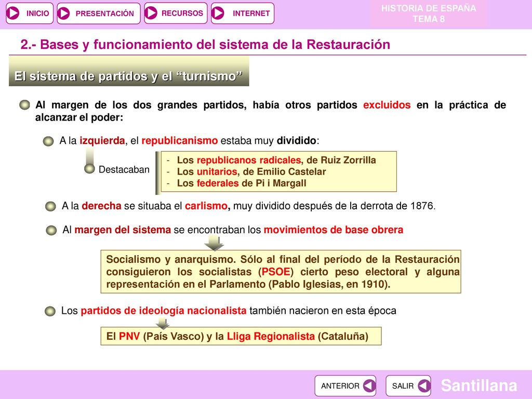Click the bullet beside 'A la izquierda'

48,141
